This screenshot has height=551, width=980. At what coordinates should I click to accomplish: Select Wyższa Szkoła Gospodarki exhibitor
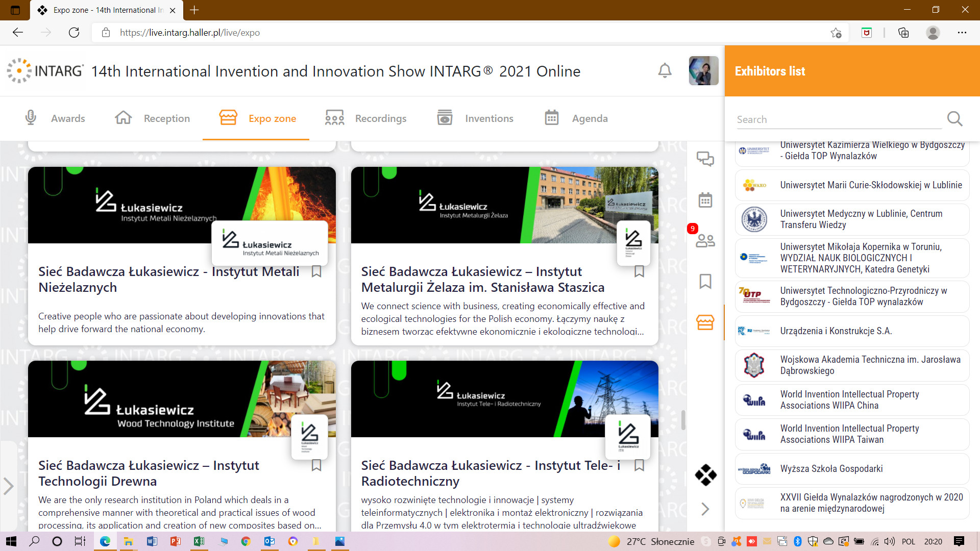pos(852,469)
